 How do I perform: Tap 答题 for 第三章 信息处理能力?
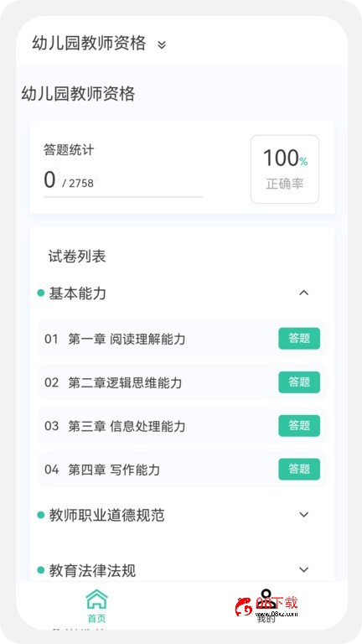299,425
